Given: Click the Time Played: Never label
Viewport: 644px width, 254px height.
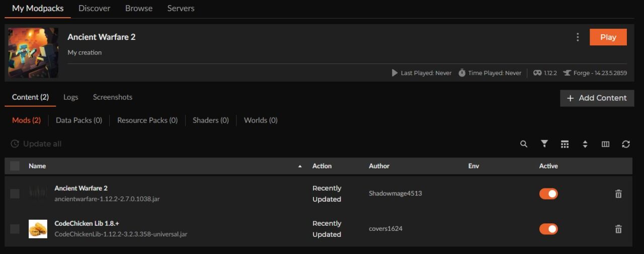Looking at the screenshot, I should pyautogui.click(x=495, y=73).
